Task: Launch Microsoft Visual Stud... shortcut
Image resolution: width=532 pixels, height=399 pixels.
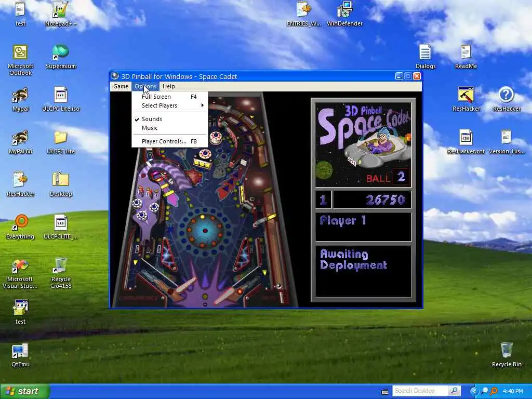Action: click(20, 273)
